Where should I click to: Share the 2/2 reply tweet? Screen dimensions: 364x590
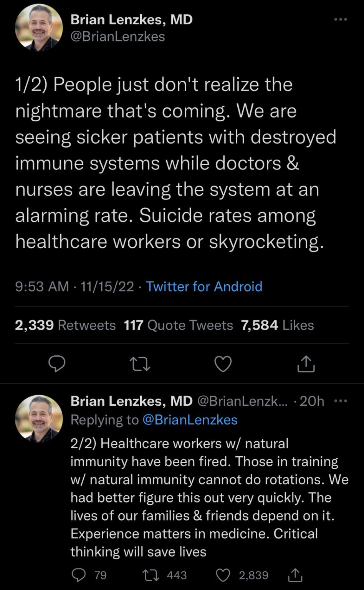coord(295,575)
